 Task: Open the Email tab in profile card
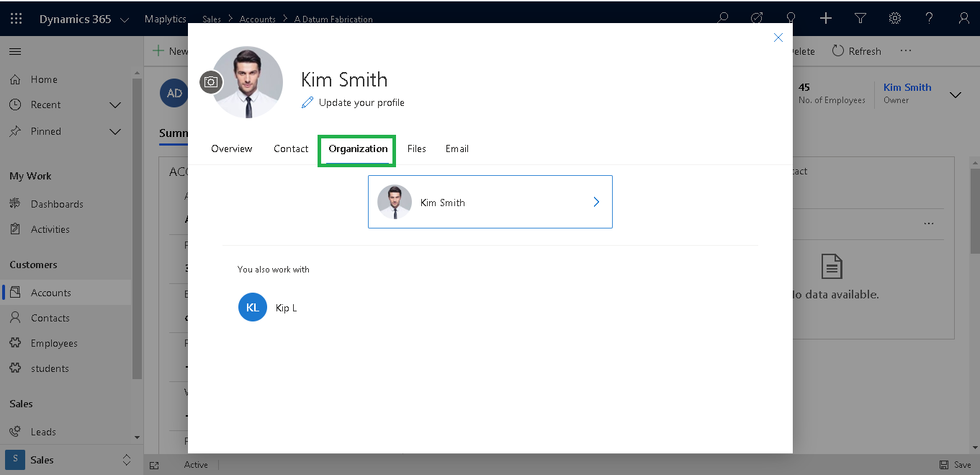[457, 148]
